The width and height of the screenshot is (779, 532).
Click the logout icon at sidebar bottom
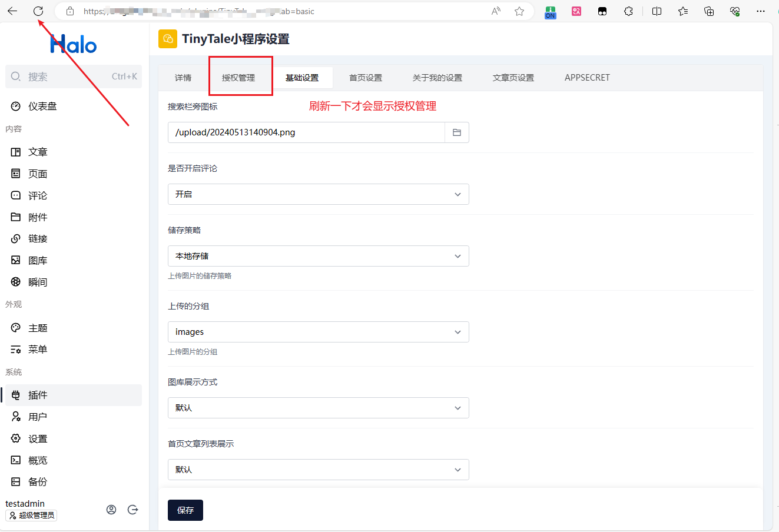click(133, 510)
